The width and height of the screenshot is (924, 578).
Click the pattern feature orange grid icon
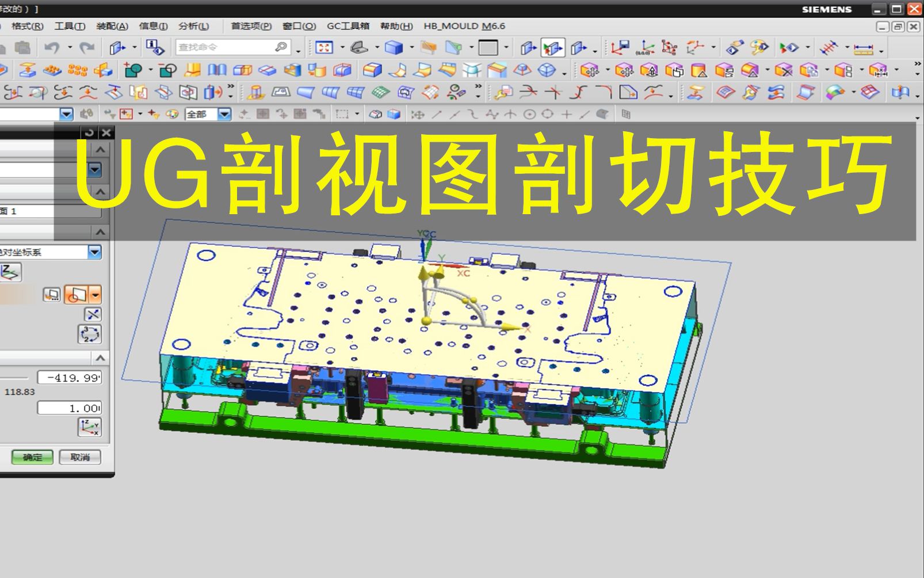(x=77, y=70)
